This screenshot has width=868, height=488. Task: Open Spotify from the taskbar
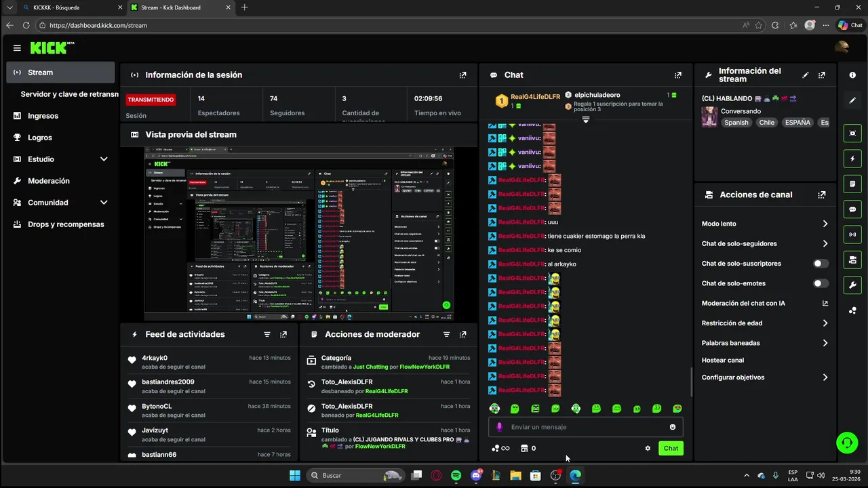[456, 476]
